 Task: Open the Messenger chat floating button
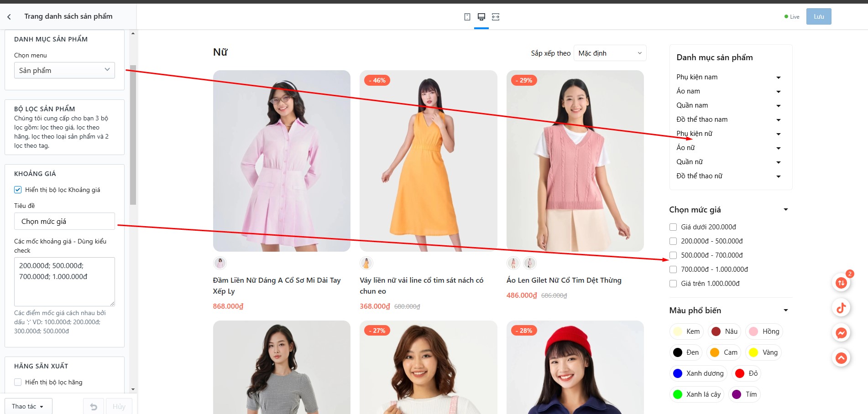(x=841, y=333)
